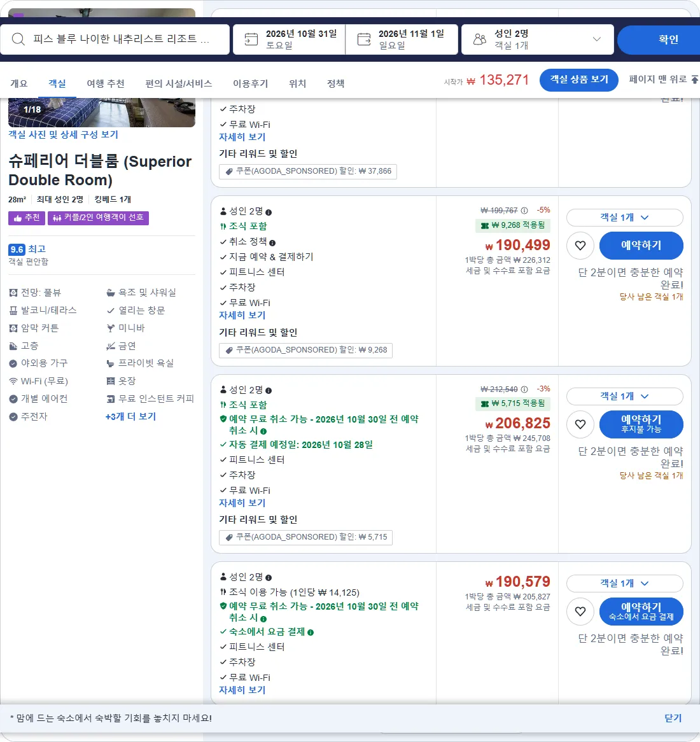The width and height of the screenshot is (700, 742).
Task: Click the 9.6 rating score badge
Action: pos(17,249)
